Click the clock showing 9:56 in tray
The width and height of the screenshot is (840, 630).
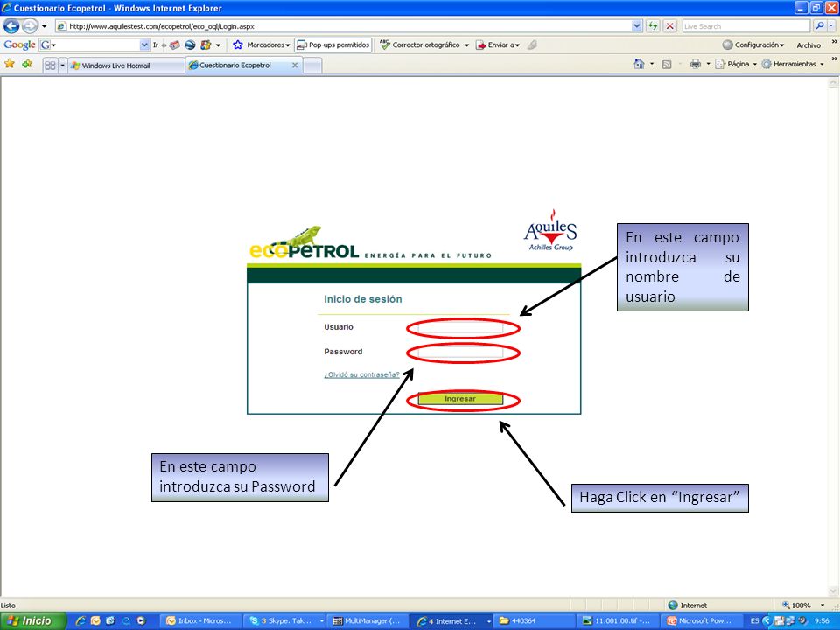click(x=822, y=621)
